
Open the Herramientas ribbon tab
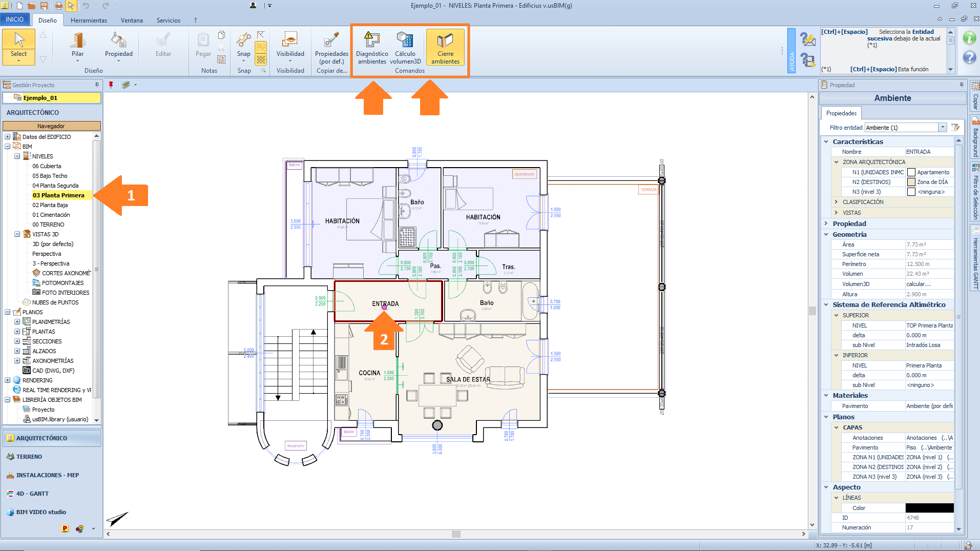tap(89, 21)
